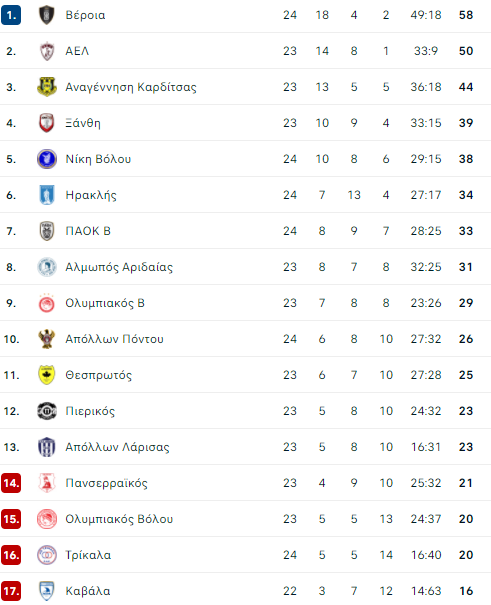Click the Απόλλων Λάρισας team name
Image resolution: width=491 pixels, height=605 pixels.
[117, 447]
